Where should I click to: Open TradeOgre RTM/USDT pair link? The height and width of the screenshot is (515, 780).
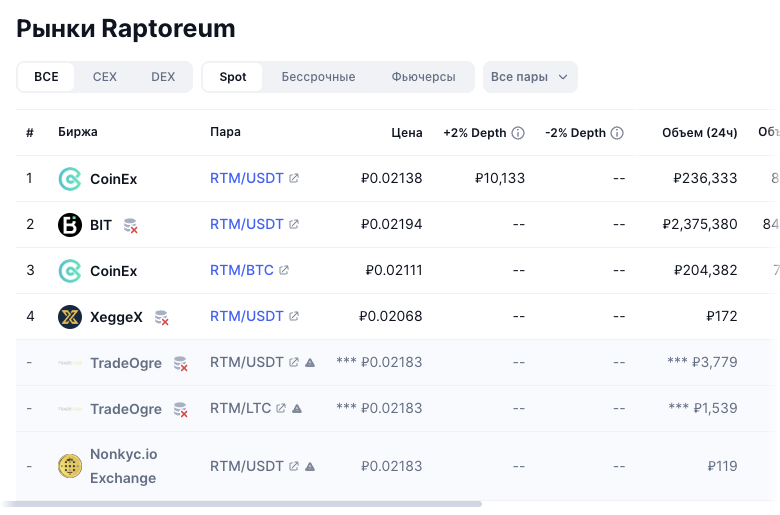pyautogui.click(x=247, y=362)
